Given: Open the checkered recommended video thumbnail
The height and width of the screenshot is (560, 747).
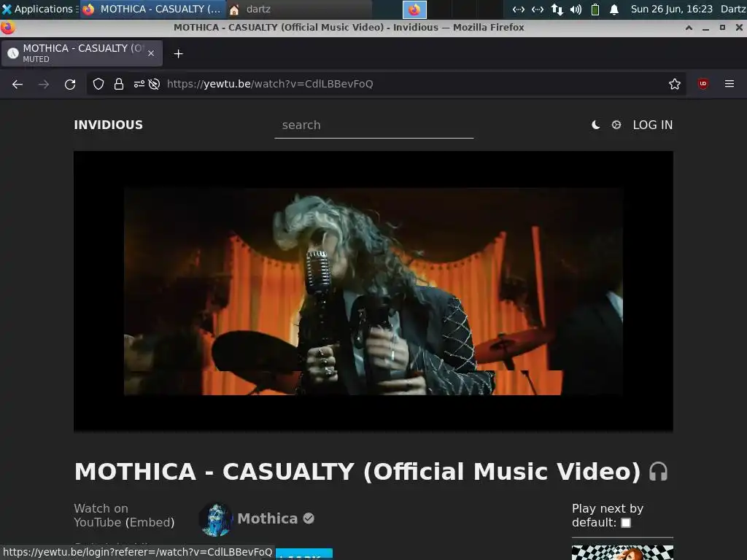Looking at the screenshot, I should (x=622, y=553).
